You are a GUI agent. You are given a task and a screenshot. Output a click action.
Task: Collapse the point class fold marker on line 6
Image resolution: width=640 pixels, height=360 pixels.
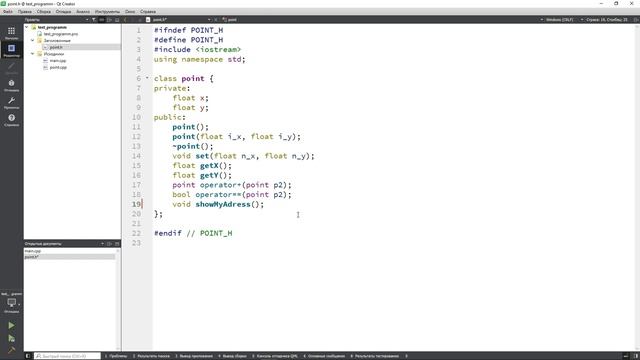pyautogui.click(x=147, y=78)
